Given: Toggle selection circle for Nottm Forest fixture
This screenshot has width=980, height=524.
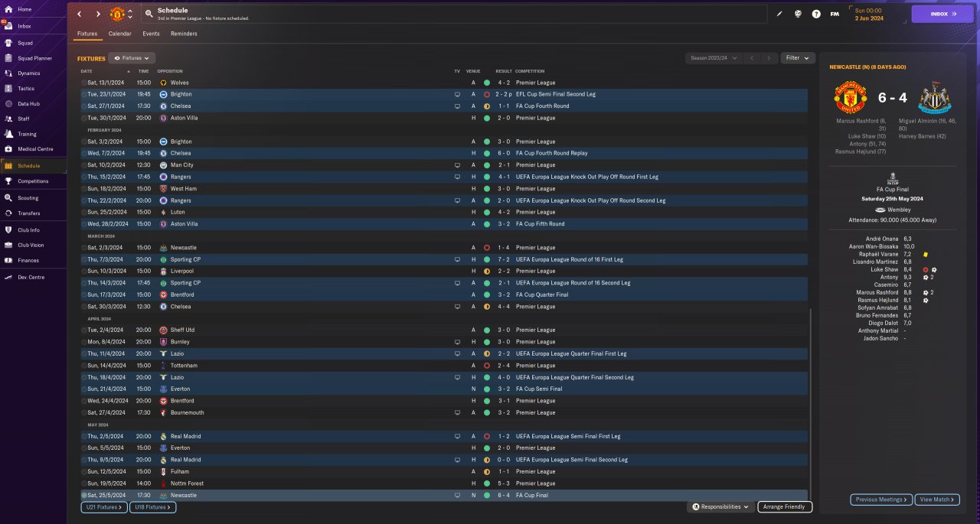Looking at the screenshot, I should (84, 483).
